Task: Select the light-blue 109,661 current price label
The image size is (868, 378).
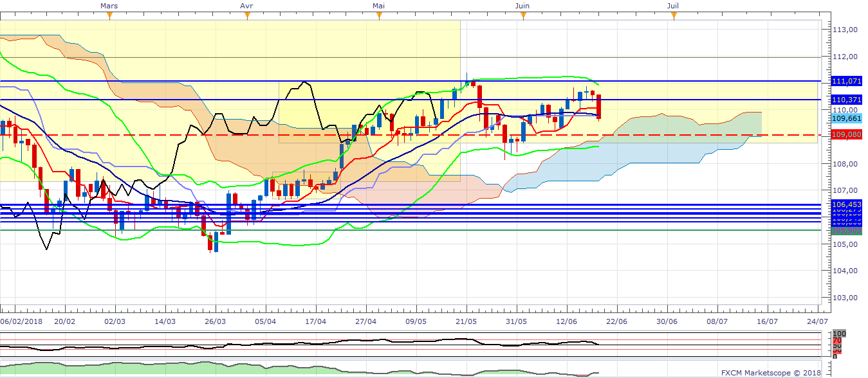Action: tap(847, 118)
